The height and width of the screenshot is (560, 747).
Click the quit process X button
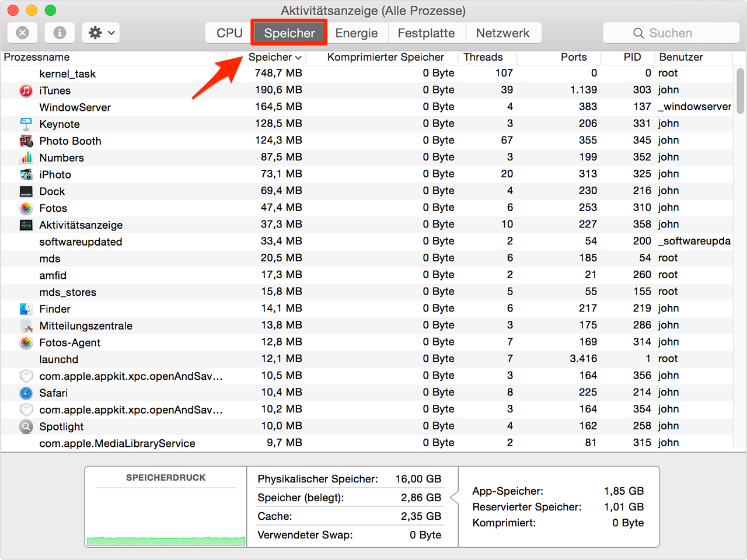tap(22, 33)
